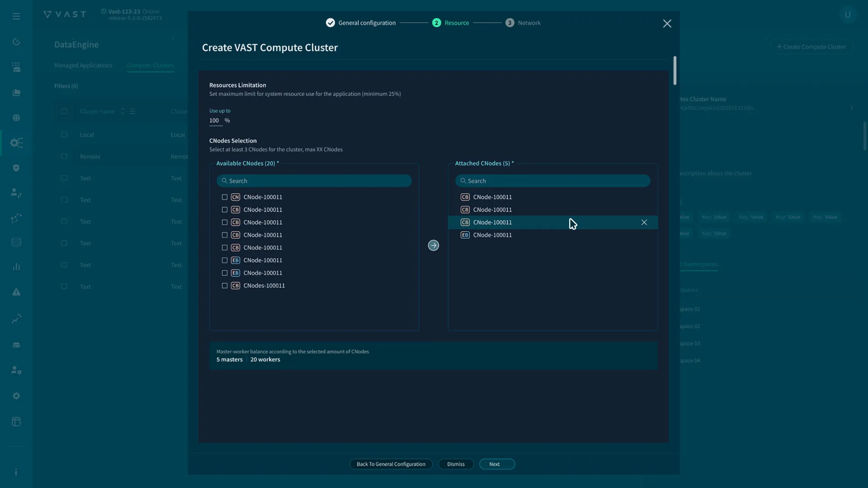Click the alerts warning triangle icon
The width and height of the screenshot is (868, 488).
click(16, 292)
